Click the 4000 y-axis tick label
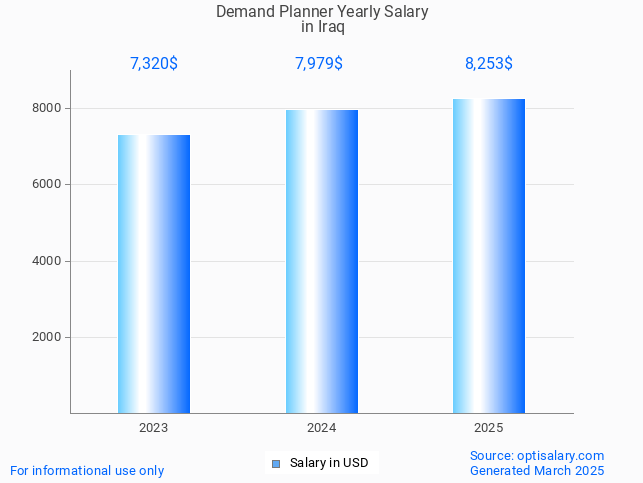The height and width of the screenshot is (483, 643). pyautogui.click(x=47, y=261)
